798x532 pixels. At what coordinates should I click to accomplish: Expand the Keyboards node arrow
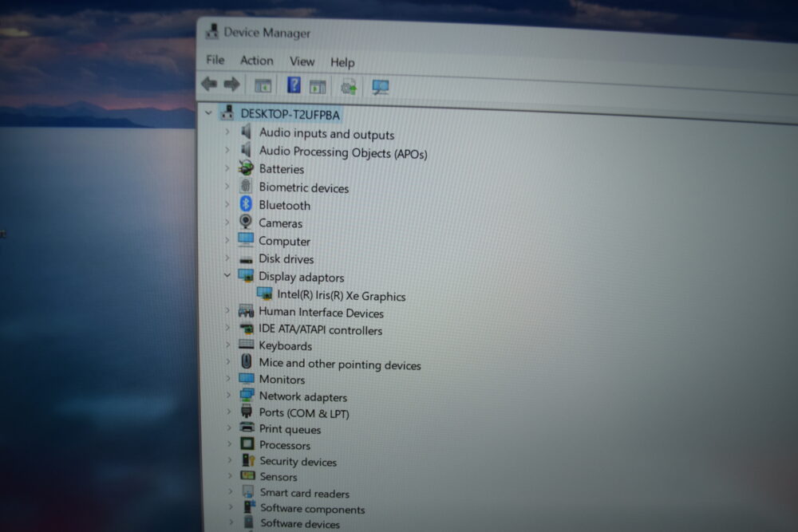pyautogui.click(x=227, y=345)
